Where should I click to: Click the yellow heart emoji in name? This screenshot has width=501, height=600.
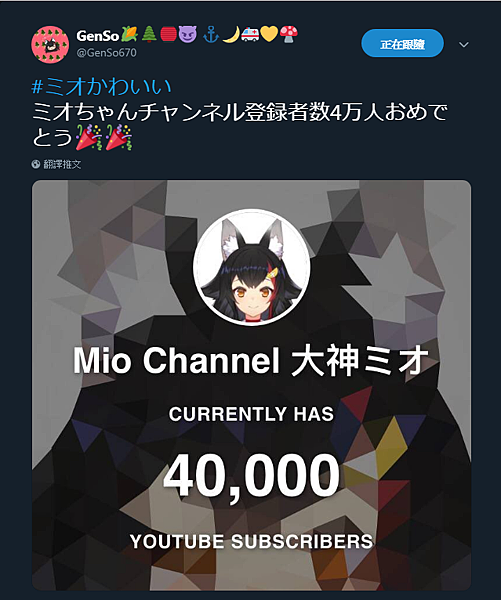click(269, 35)
